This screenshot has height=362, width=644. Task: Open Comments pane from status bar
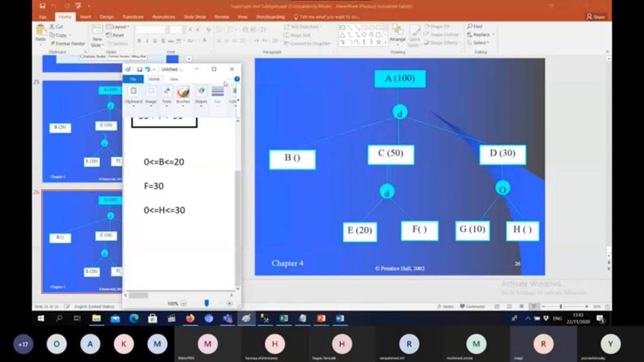pyautogui.click(x=472, y=306)
